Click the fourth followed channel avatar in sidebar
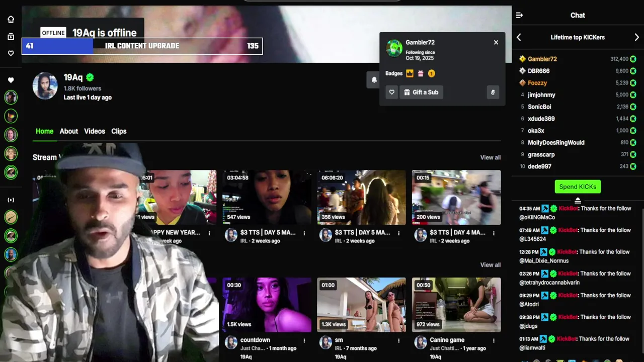 (x=11, y=153)
